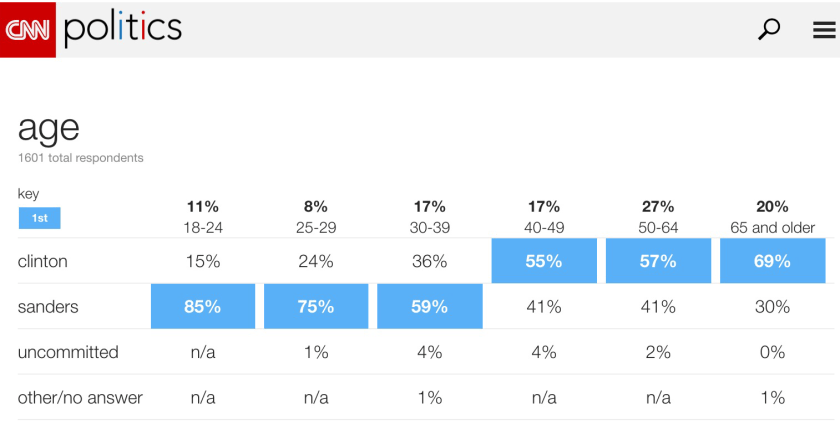Click the age table heading
Image resolution: width=840 pixels, height=424 pixels.
click(x=48, y=128)
